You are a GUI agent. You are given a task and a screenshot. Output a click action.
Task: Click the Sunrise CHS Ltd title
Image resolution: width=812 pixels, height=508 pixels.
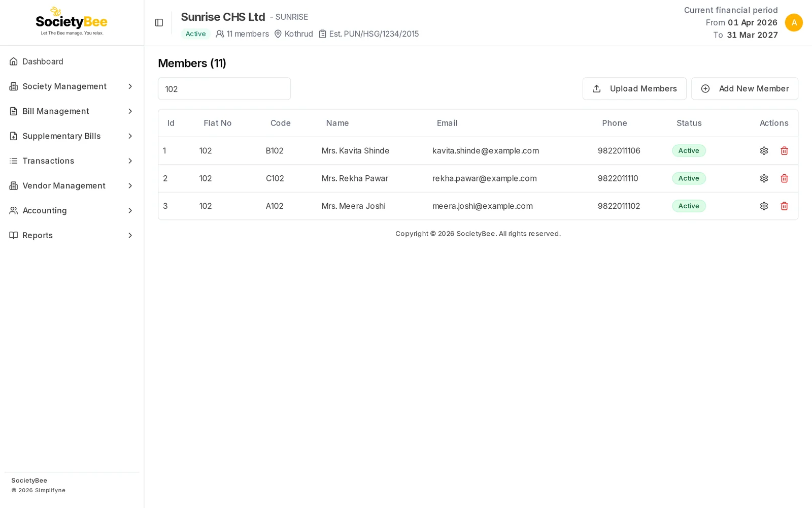pyautogui.click(x=223, y=17)
